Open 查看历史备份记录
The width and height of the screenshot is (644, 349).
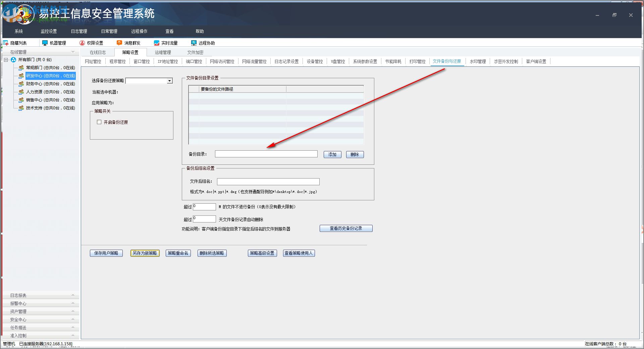[x=346, y=228]
